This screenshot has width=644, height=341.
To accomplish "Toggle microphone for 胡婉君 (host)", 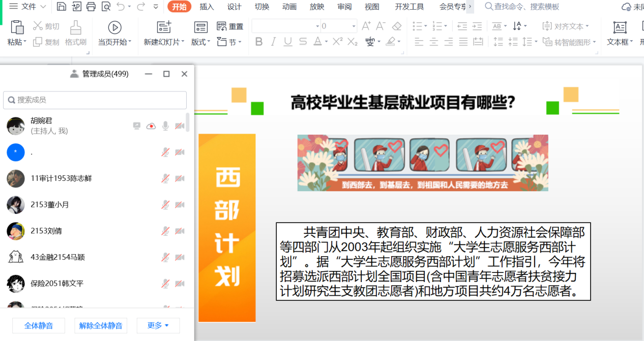I will (x=165, y=126).
